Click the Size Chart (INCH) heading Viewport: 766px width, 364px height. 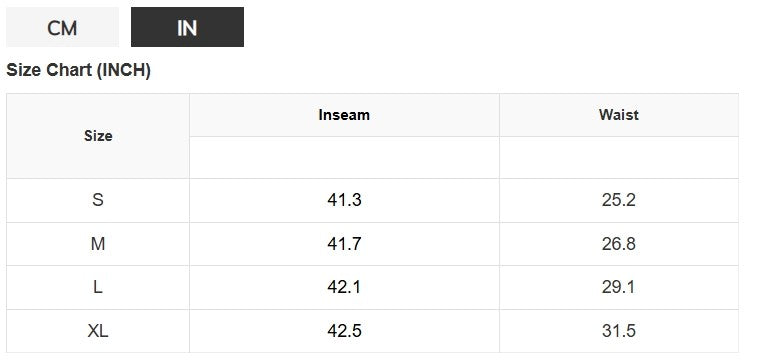click(78, 70)
